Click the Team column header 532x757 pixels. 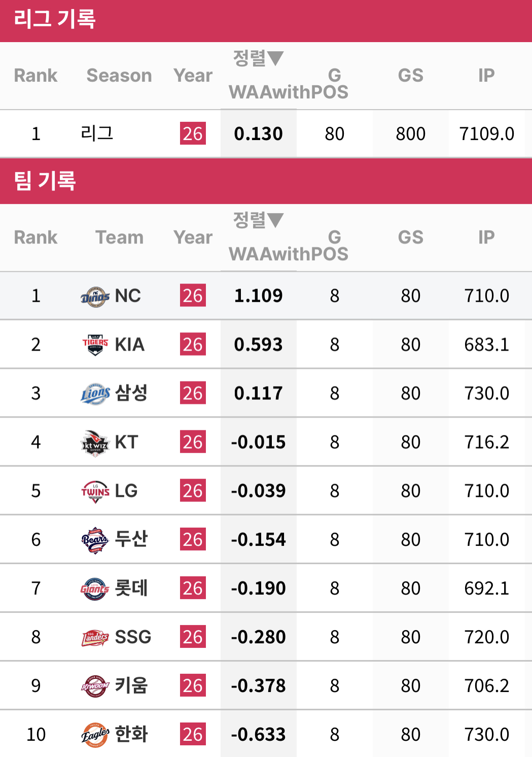120,237
